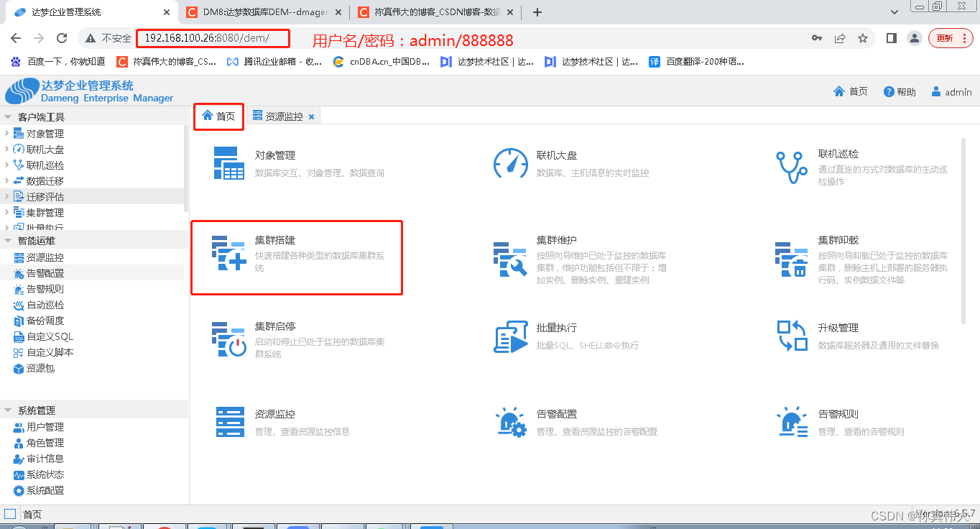Close the 资源监控 content tab
The image size is (980, 529).
311,116
